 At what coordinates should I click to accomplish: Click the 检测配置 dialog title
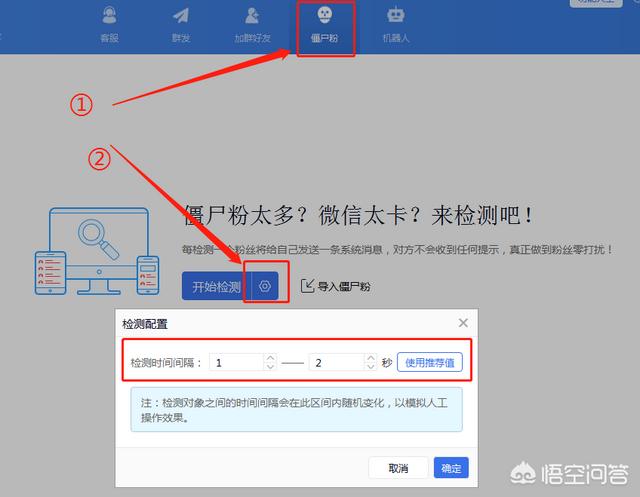145,324
